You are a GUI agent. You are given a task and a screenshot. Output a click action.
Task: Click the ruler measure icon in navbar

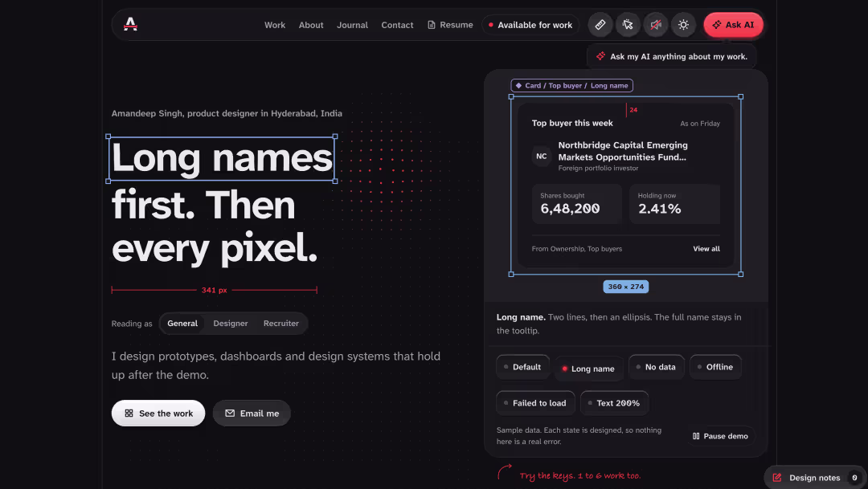(600, 25)
